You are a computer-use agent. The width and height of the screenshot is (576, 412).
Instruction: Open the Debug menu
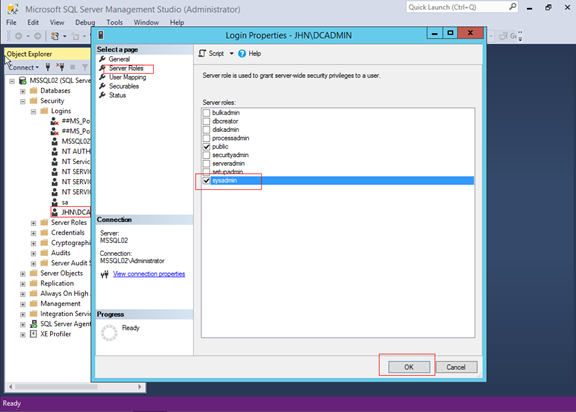85,22
